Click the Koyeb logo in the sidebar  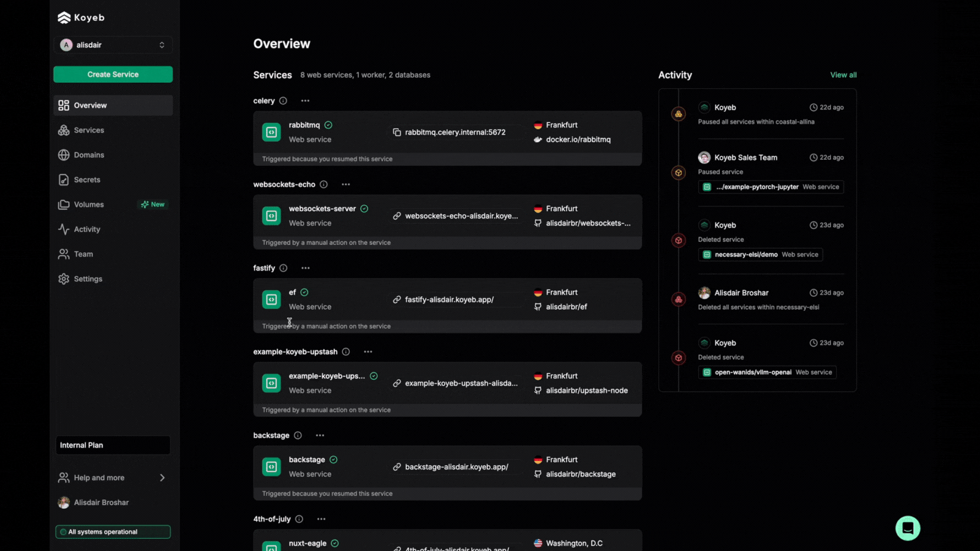81,18
